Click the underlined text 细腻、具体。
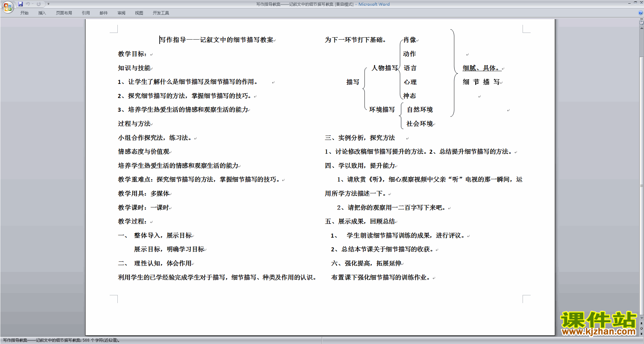 tap(482, 68)
